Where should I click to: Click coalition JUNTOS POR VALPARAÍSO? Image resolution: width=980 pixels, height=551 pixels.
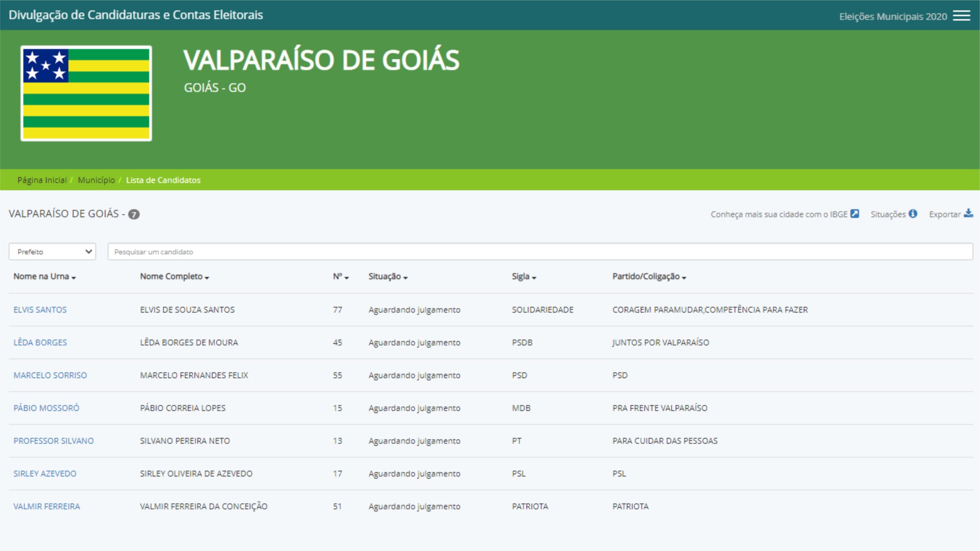tap(661, 342)
